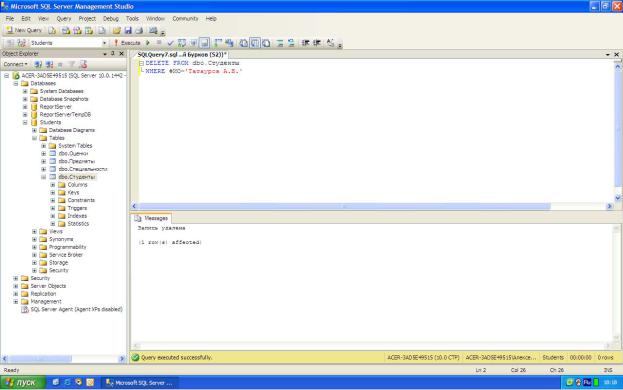Click the Connect button in Object Explorer
623x390 pixels.
click(x=15, y=64)
